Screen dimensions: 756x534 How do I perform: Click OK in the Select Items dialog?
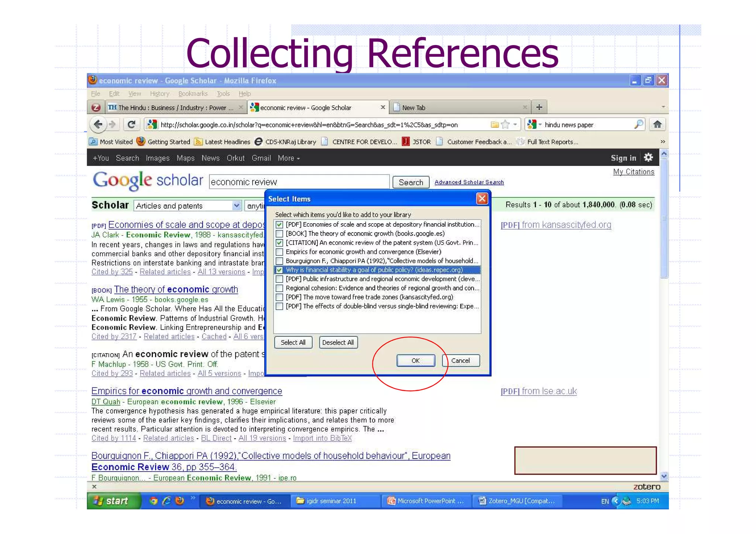pyautogui.click(x=416, y=361)
